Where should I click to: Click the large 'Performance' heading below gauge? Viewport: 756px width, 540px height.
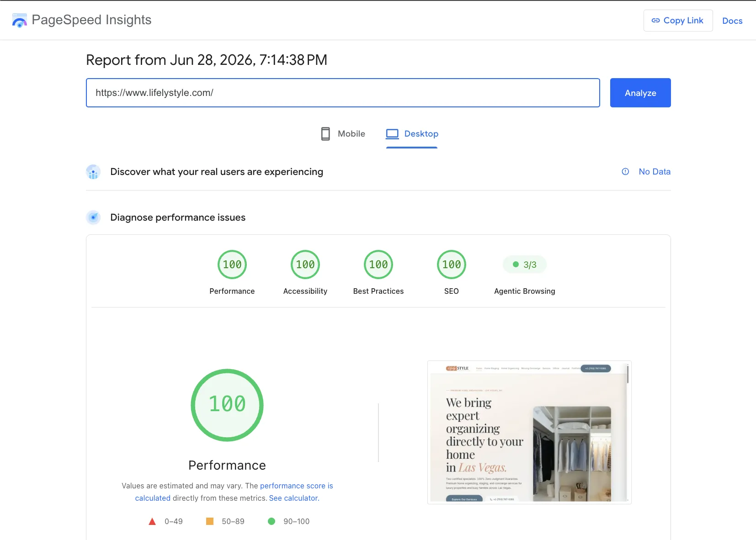point(227,465)
